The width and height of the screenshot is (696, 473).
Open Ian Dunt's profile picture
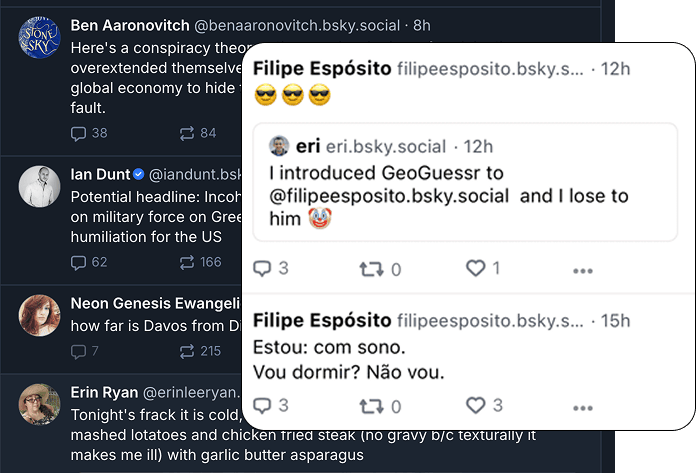(40, 186)
